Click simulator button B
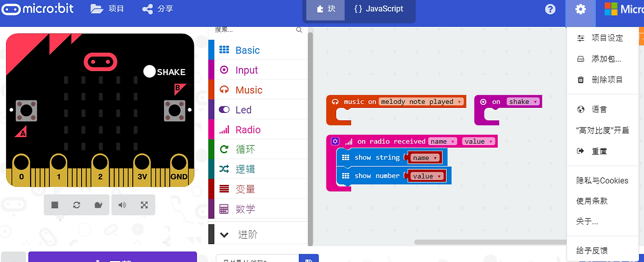The width and height of the screenshot is (644, 262). [x=174, y=110]
